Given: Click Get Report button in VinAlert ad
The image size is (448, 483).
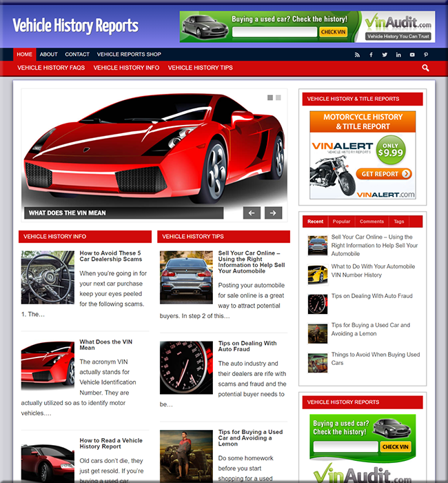Looking at the screenshot, I should coord(384,174).
